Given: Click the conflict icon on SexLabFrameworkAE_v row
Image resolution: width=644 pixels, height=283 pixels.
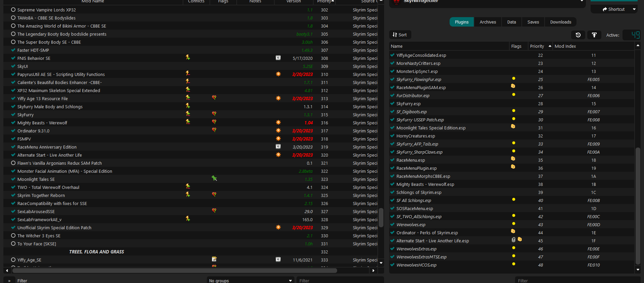Looking at the screenshot, I should 188,219.
